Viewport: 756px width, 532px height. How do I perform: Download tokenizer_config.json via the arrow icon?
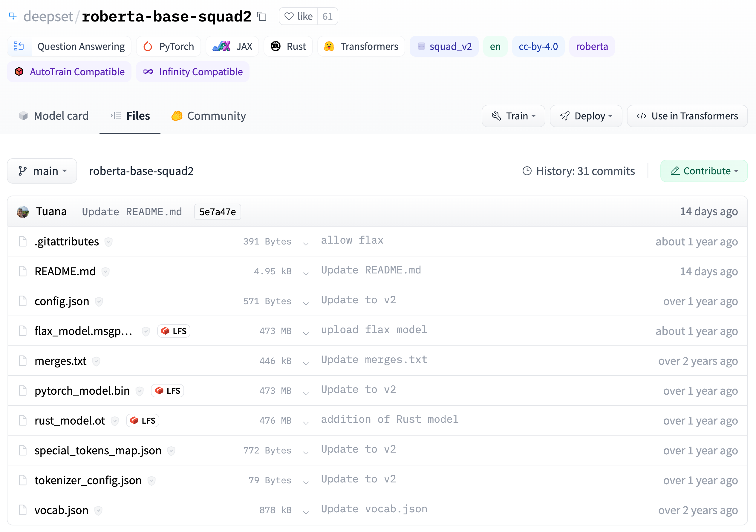click(306, 481)
